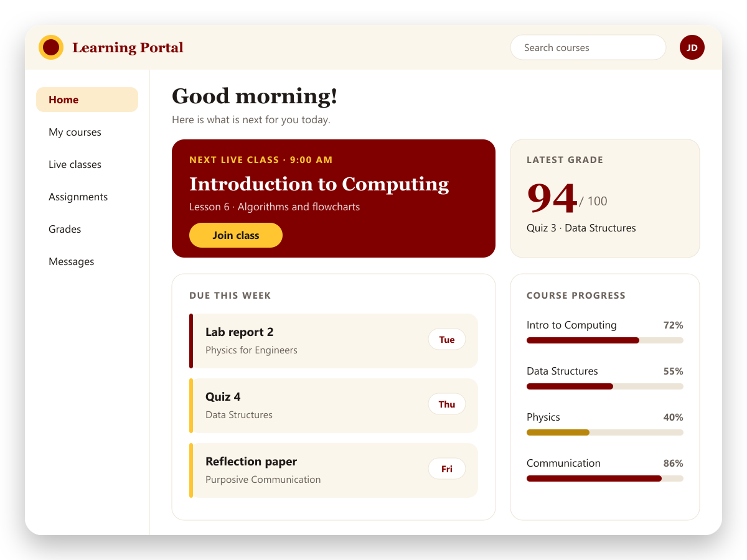
Task: Click the 94 grade score
Action: pos(552,198)
